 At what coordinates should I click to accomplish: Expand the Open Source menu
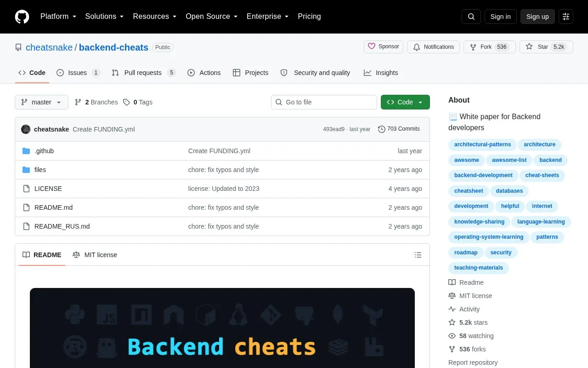[212, 17]
